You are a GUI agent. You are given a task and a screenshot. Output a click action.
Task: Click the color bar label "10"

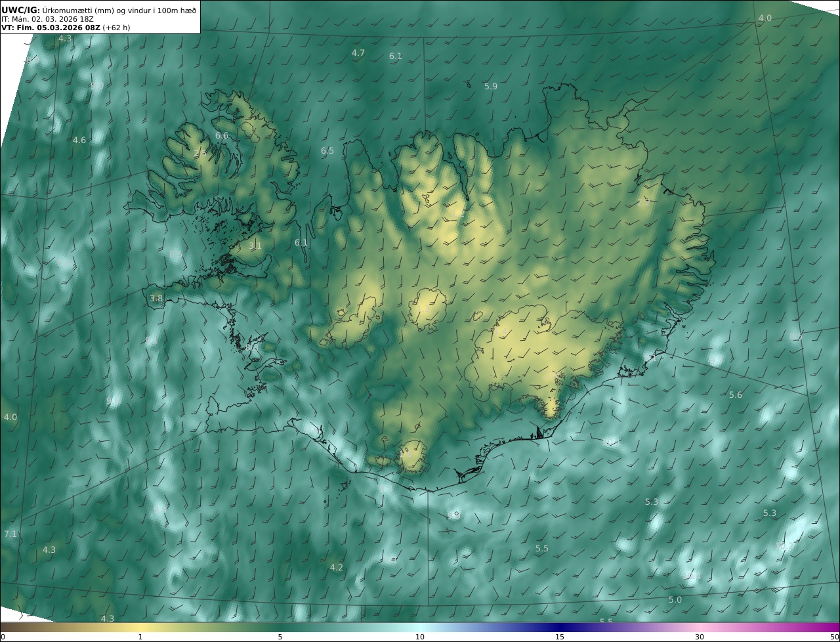click(x=420, y=637)
